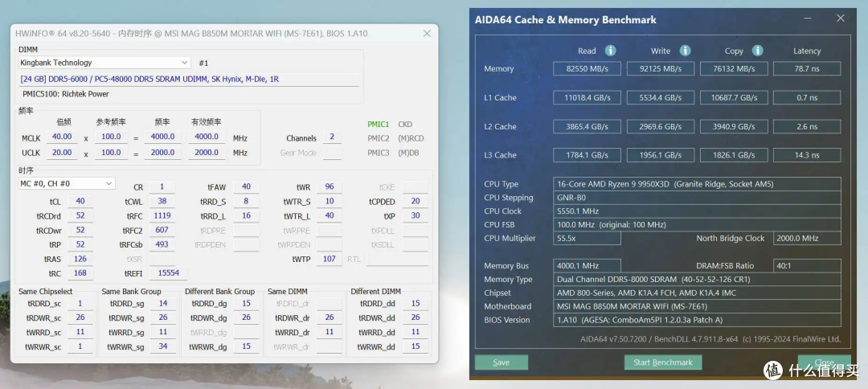This screenshot has width=868, height=389.
Task: Click the Memory Bus value 4000.1 MHz
Action: pyautogui.click(x=587, y=265)
